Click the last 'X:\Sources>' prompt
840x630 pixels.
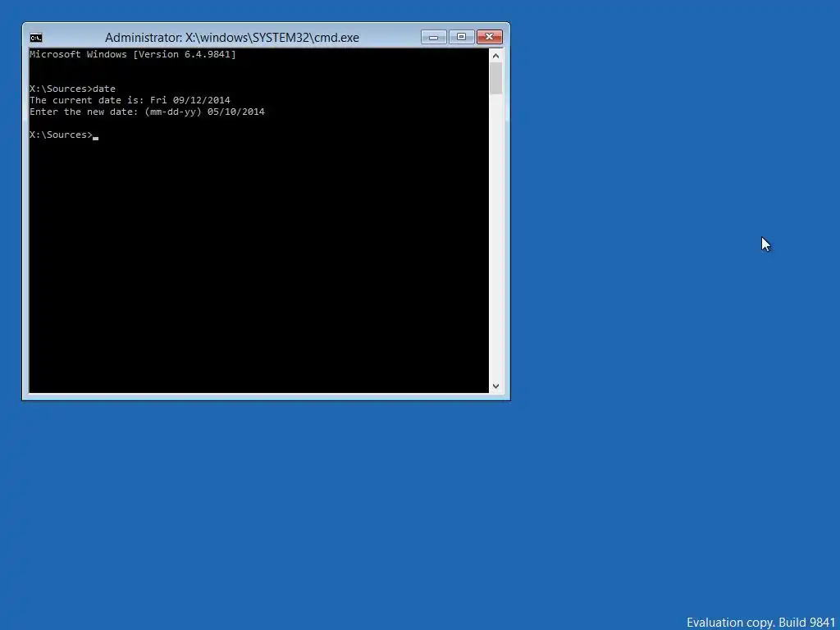pos(61,135)
